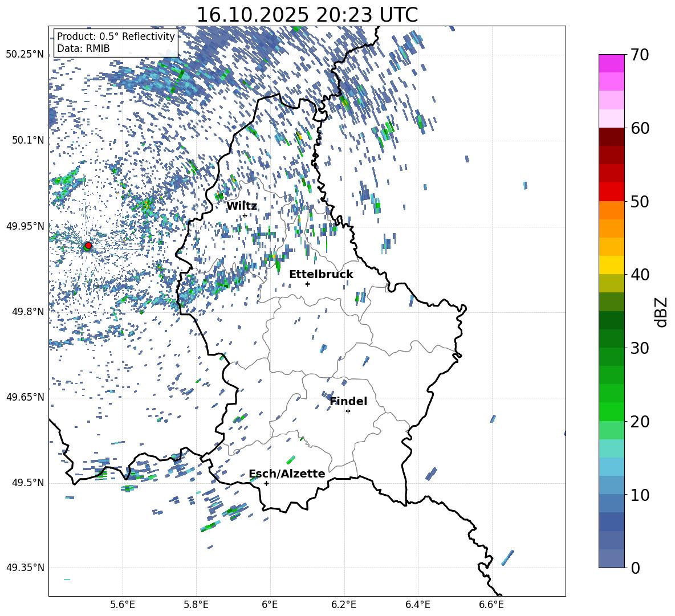Click the red radar site marker
This screenshot has height=616, width=675.
tap(88, 245)
